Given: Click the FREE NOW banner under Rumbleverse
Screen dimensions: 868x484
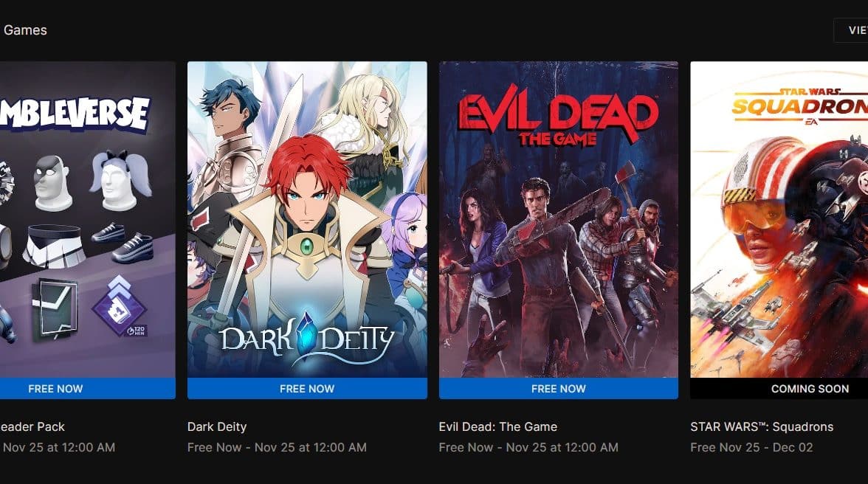Looking at the screenshot, I should tap(87, 388).
